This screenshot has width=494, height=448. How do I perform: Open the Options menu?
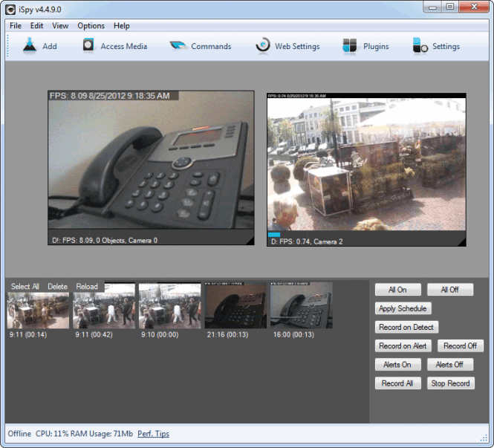point(91,26)
